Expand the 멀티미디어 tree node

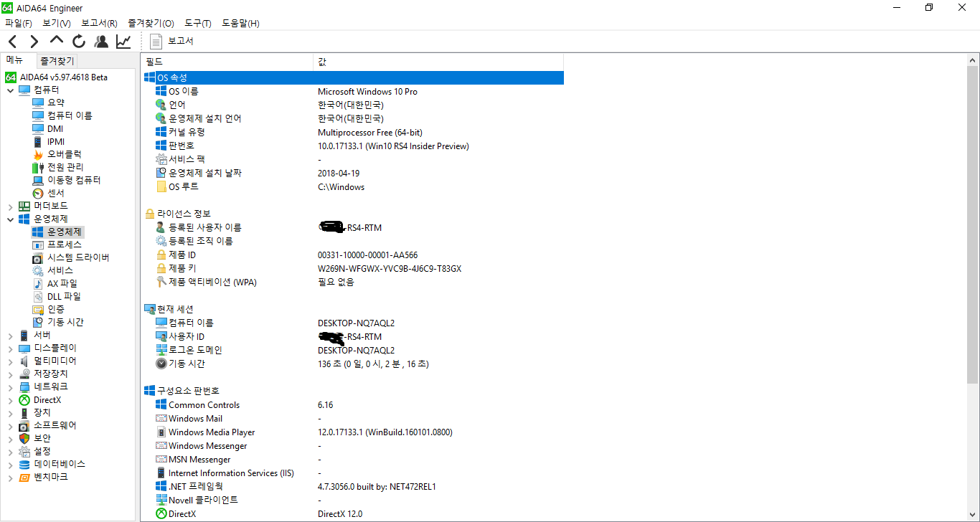[x=10, y=361]
